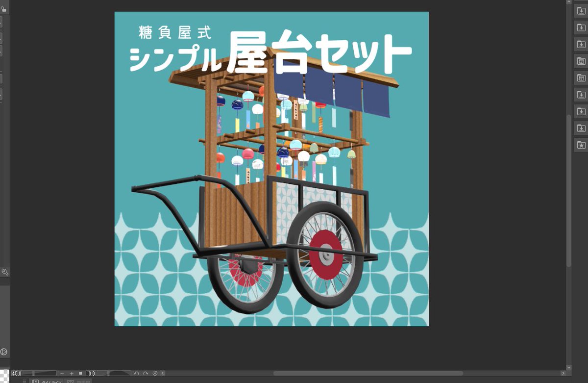Click the unlock padlock icon top left
Image resolution: width=588 pixels, height=383 pixels.
tap(3, 9)
